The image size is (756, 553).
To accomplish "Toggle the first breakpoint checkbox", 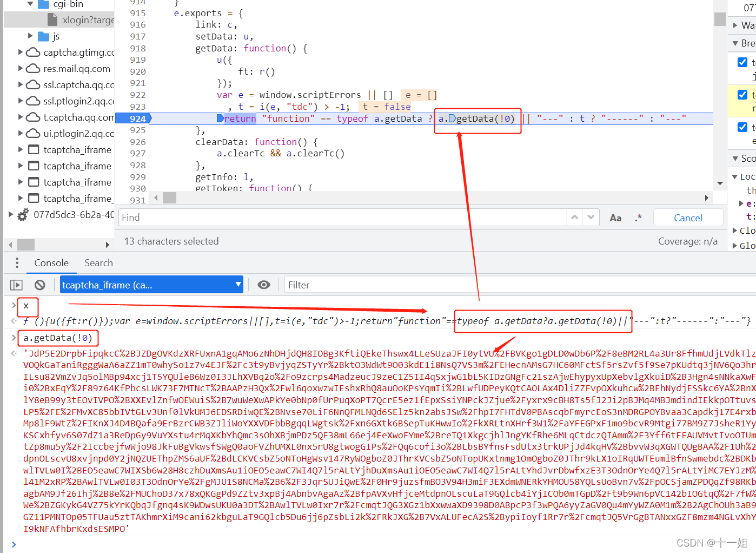I will click(742, 62).
